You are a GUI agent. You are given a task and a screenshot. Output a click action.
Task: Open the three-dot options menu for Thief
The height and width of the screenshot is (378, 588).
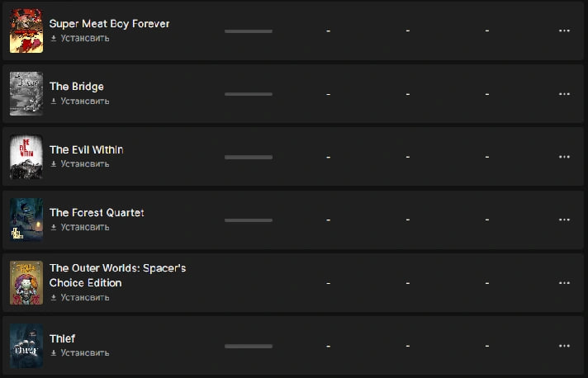[564, 346]
